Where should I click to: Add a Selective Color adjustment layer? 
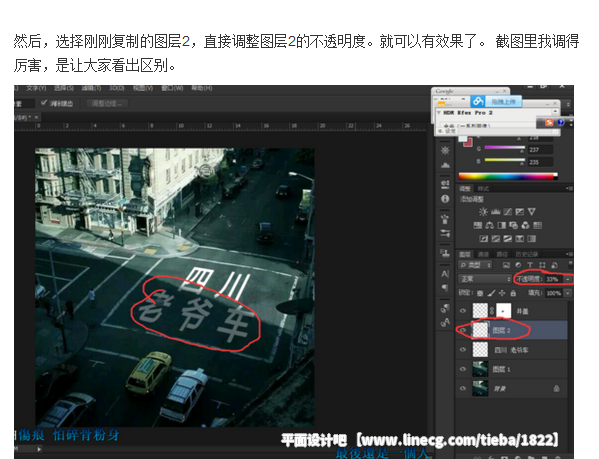520,239
